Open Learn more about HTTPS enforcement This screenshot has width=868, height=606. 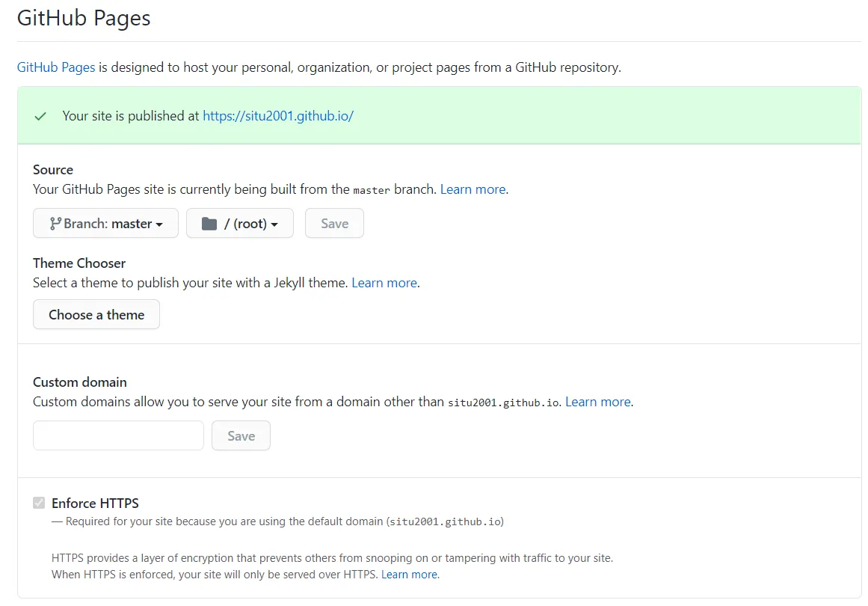409,575
